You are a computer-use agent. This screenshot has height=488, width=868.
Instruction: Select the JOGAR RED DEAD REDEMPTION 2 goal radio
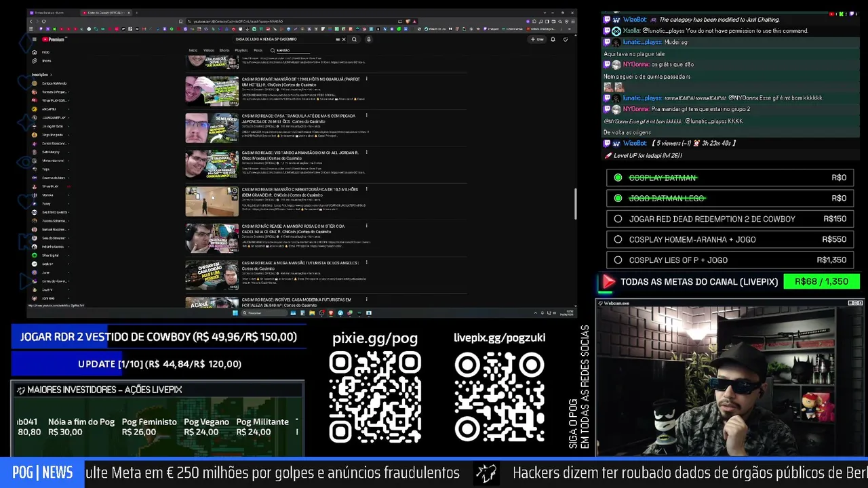tap(618, 219)
